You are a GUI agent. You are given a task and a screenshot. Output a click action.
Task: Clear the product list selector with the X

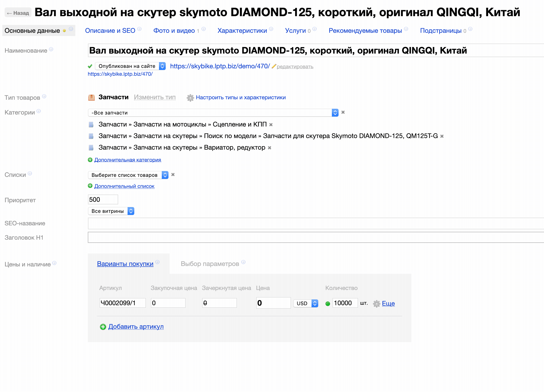click(173, 175)
